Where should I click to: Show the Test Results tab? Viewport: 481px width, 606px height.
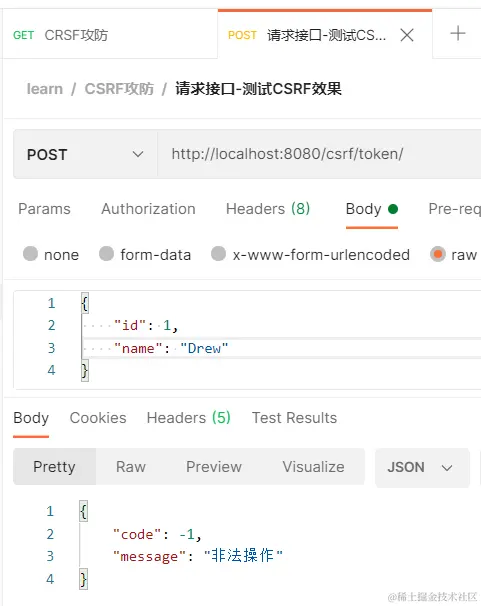pyautogui.click(x=294, y=418)
